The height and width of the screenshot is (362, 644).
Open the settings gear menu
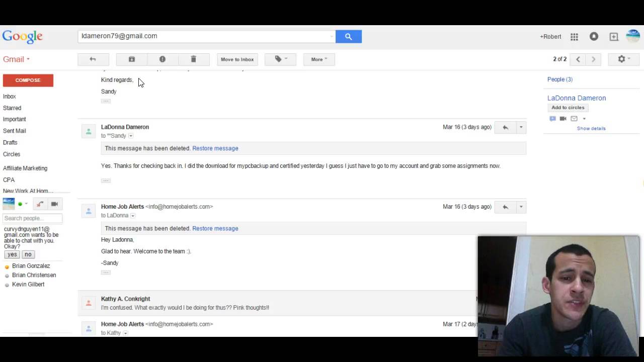point(624,59)
